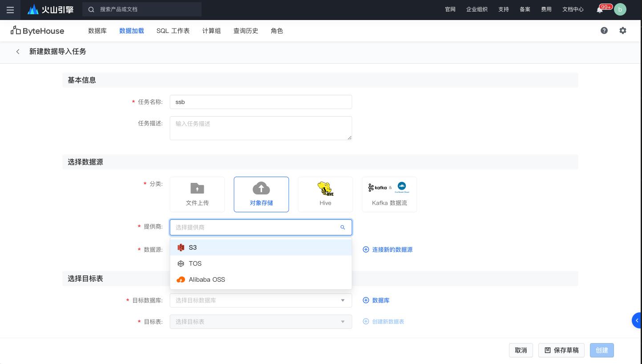Click the back arrow beside 新建数据导入任务
The height and width of the screenshot is (364, 642).
pyautogui.click(x=18, y=52)
